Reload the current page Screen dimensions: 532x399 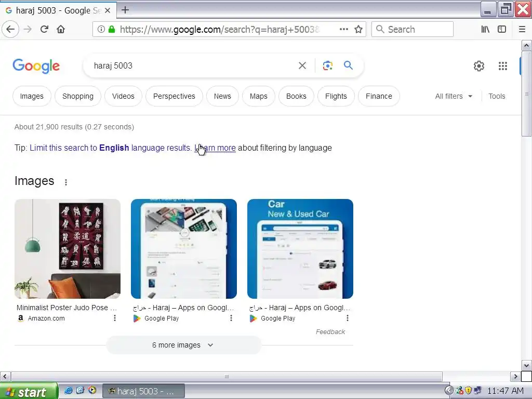coord(44,29)
